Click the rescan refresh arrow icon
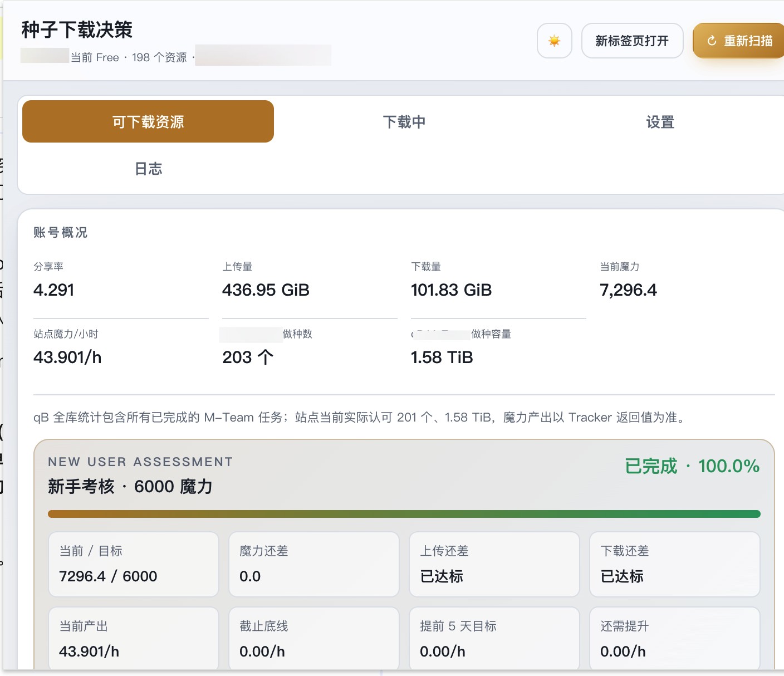Image resolution: width=784 pixels, height=676 pixels. [712, 41]
